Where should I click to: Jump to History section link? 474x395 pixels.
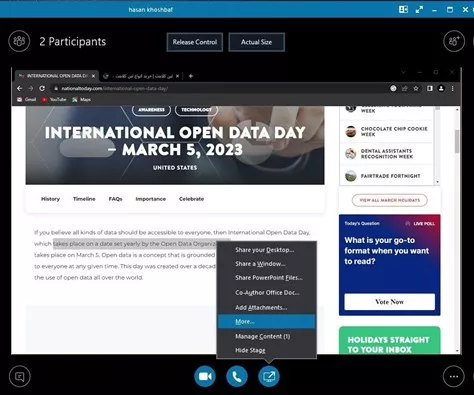point(50,199)
